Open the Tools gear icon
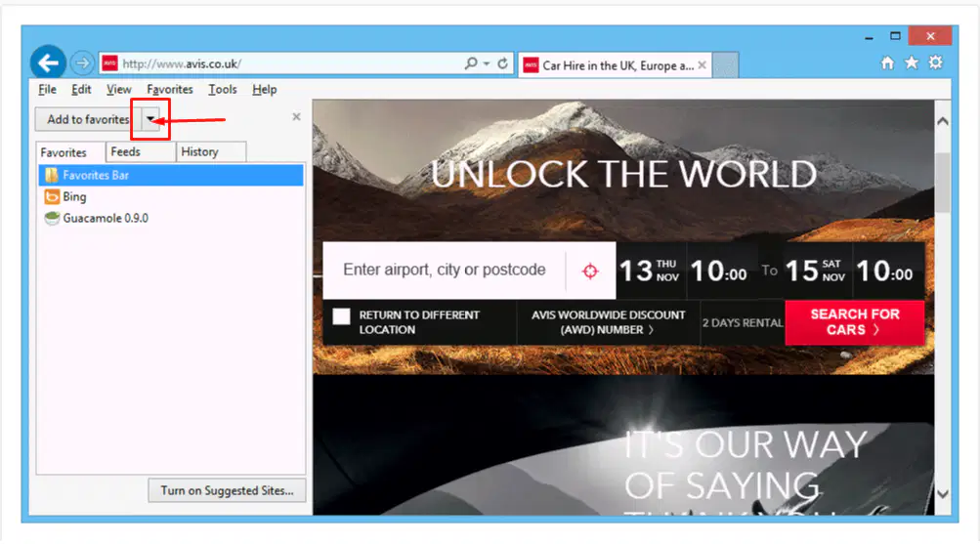Screen dimensions: 980x544 coord(936,63)
